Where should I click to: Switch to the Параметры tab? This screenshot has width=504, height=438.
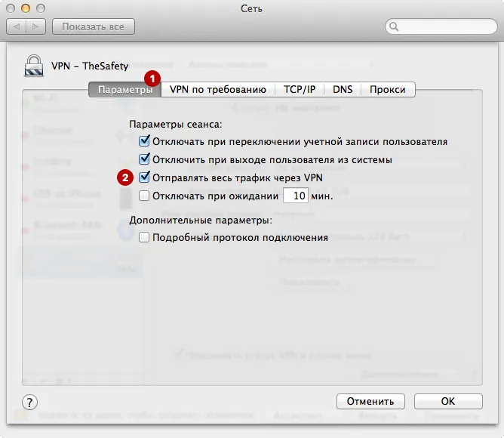coord(125,89)
